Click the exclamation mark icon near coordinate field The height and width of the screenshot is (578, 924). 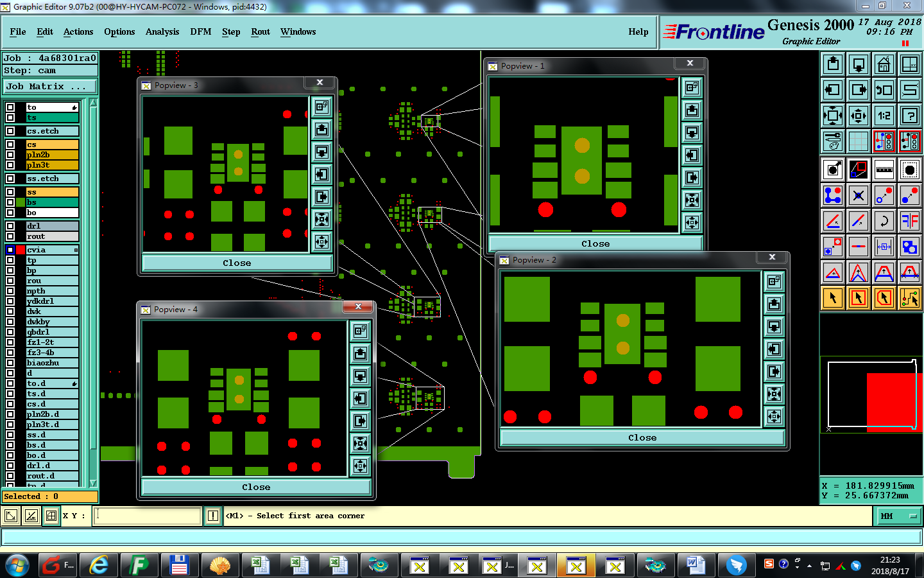[213, 516]
